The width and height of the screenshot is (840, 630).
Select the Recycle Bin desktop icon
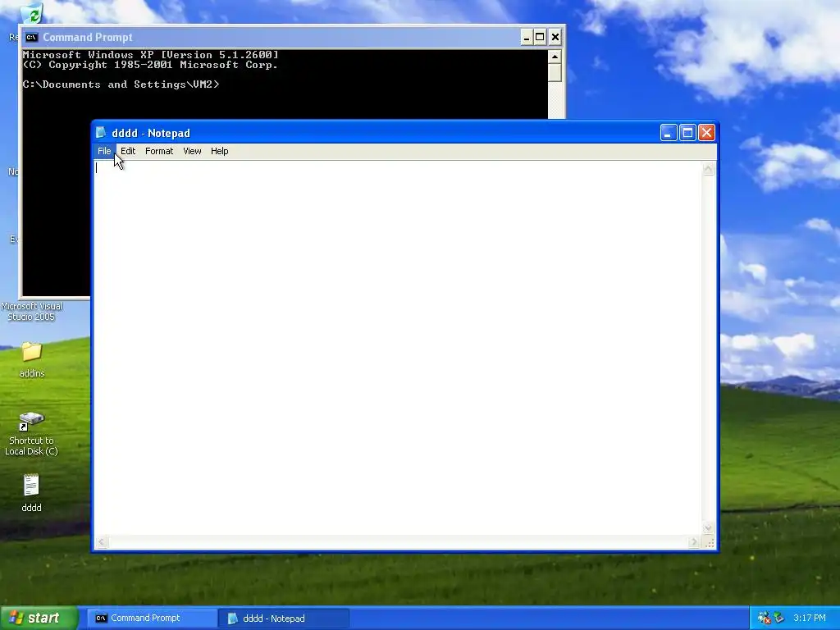pos(31,13)
